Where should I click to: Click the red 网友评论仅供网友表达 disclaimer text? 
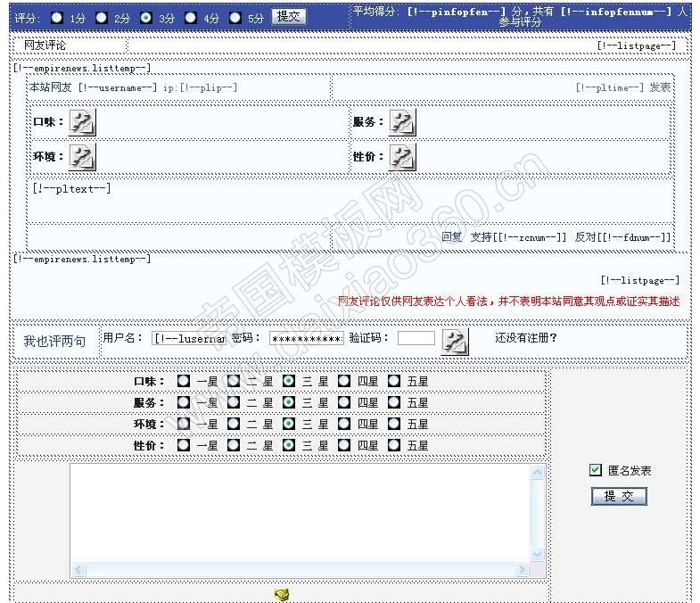(x=508, y=301)
